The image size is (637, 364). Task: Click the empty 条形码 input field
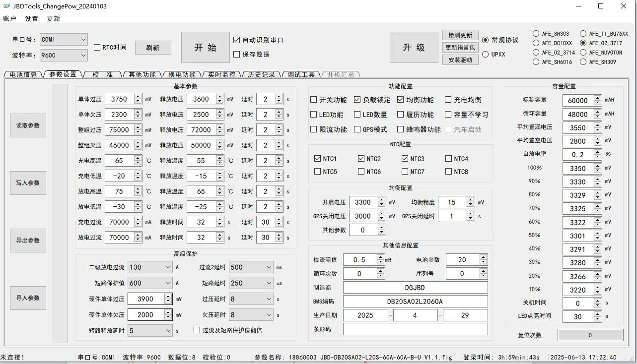click(415, 329)
